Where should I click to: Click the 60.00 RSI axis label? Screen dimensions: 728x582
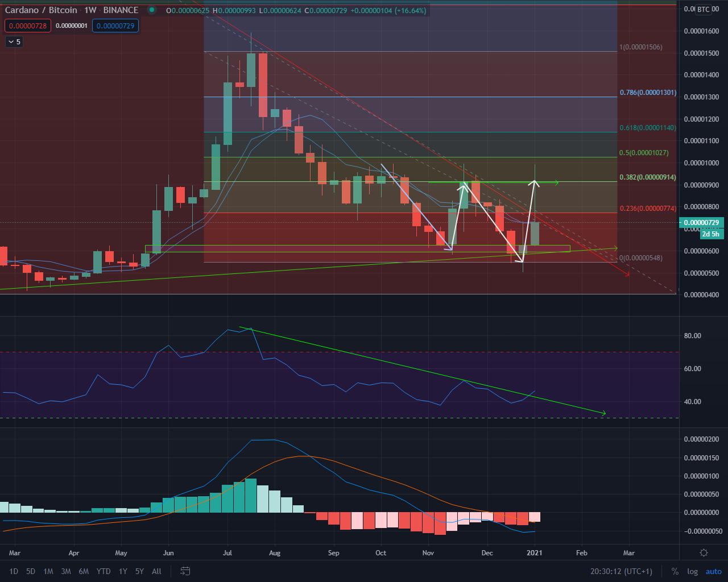(x=692, y=369)
